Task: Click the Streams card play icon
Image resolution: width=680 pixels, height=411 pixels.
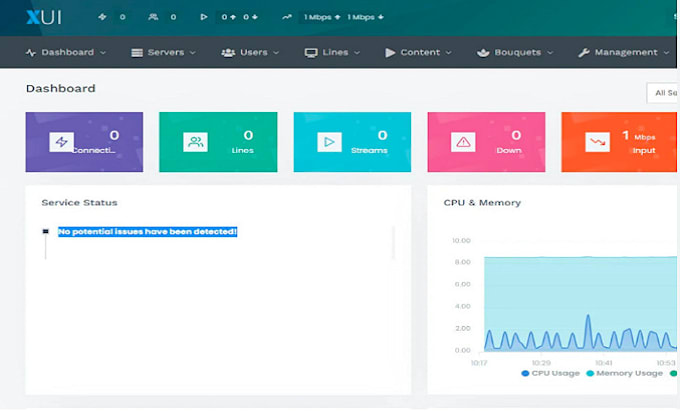Action: click(329, 142)
